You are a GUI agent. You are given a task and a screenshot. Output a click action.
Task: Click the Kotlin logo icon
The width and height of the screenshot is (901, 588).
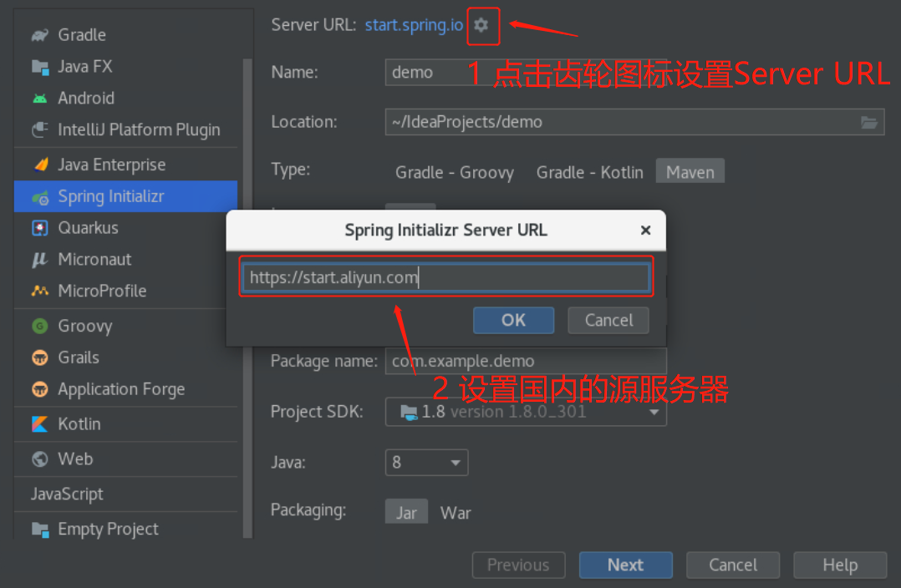pos(39,424)
